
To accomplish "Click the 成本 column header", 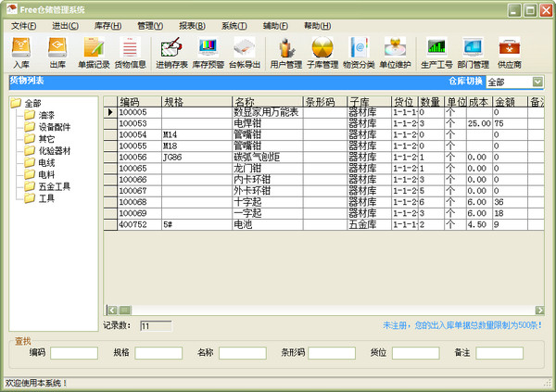I will pos(479,101).
